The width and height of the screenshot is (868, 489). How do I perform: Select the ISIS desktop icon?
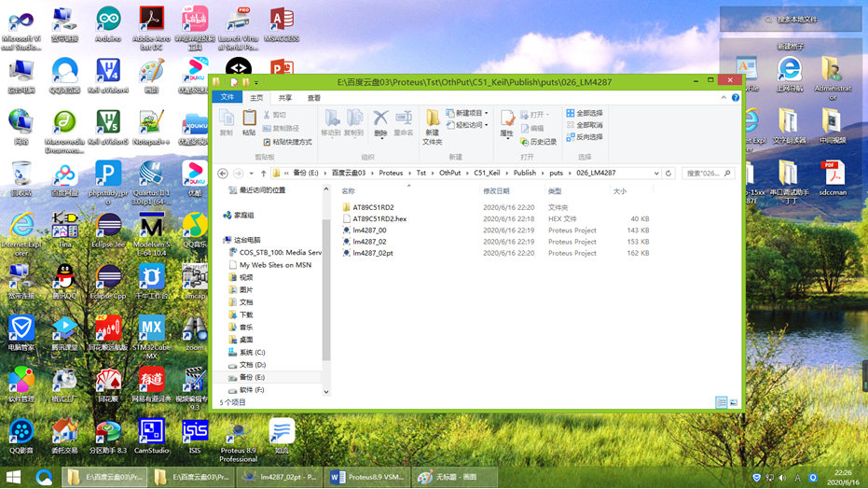pyautogui.click(x=195, y=437)
